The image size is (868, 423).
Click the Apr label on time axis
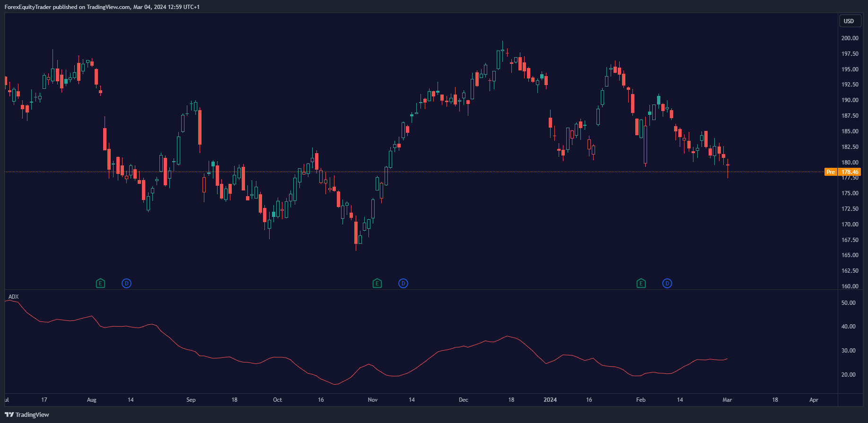tap(814, 400)
